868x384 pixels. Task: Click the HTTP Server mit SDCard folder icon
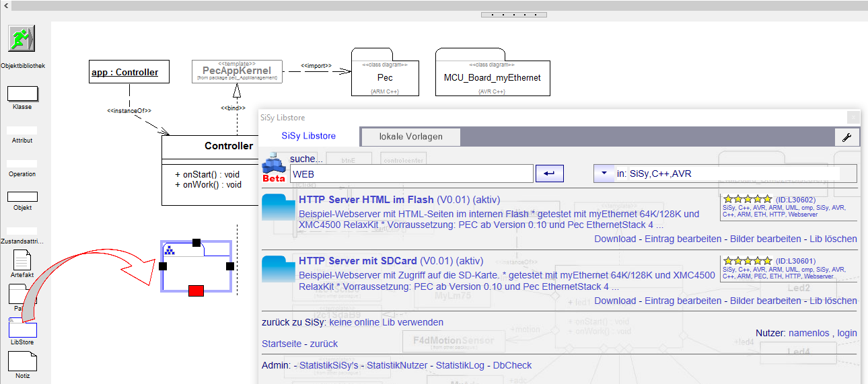point(278,270)
